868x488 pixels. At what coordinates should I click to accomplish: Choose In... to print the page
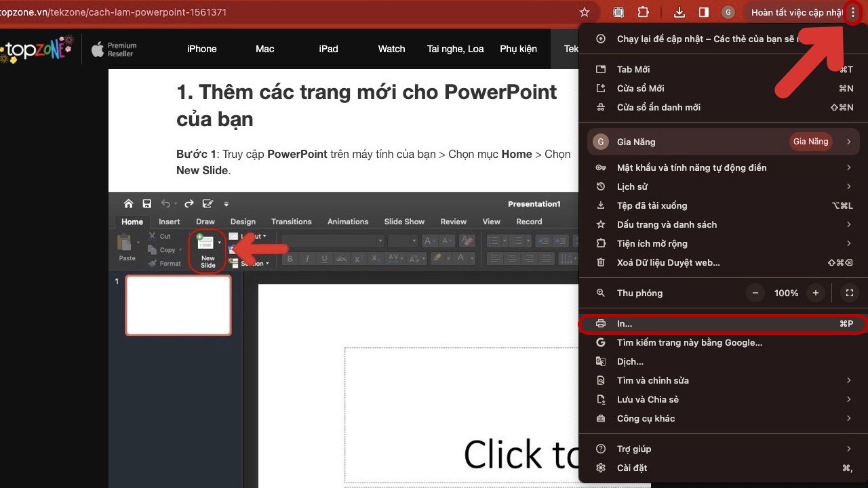click(x=724, y=323)
